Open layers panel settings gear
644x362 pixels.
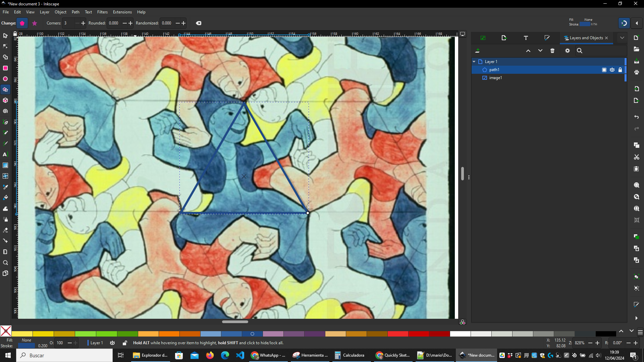(568, 51)
